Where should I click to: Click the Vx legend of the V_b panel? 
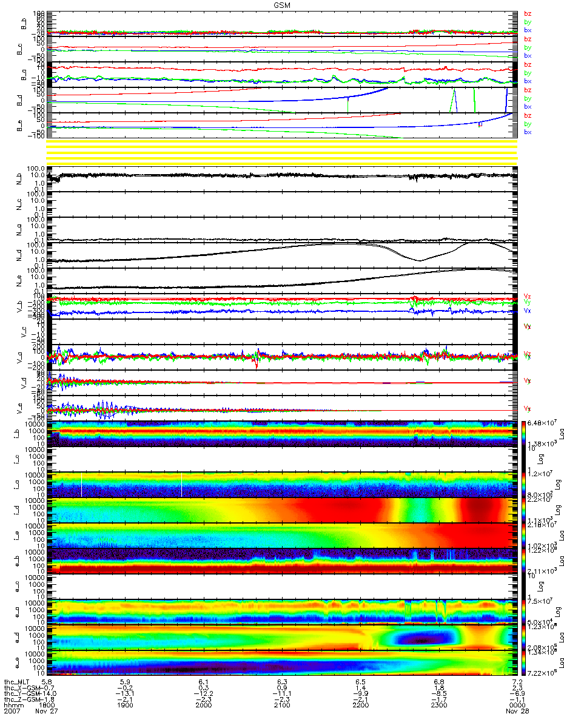point(528,310)
